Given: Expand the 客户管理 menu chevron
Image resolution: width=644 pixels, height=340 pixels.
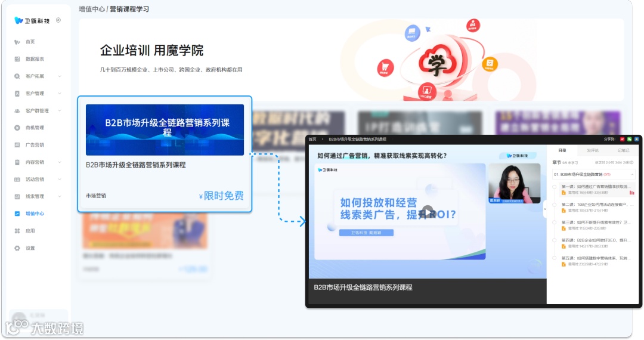Looking at the screenshot, I should 60,94.
